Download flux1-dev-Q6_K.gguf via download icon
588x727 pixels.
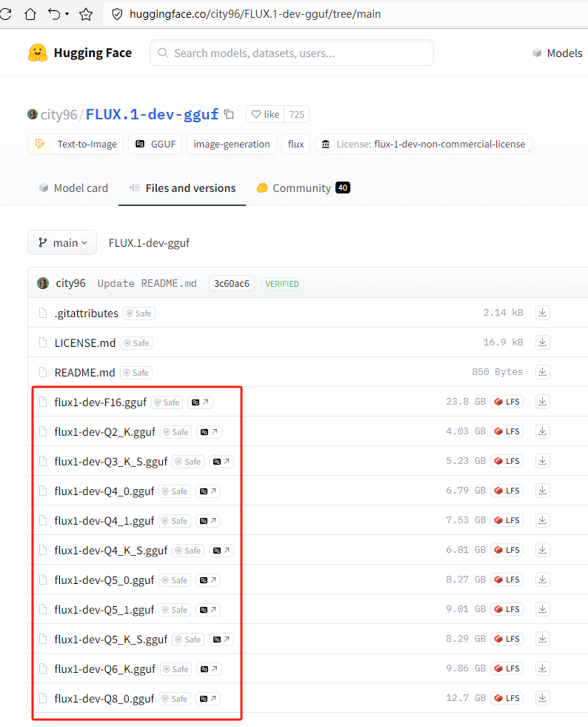[543, 668]
